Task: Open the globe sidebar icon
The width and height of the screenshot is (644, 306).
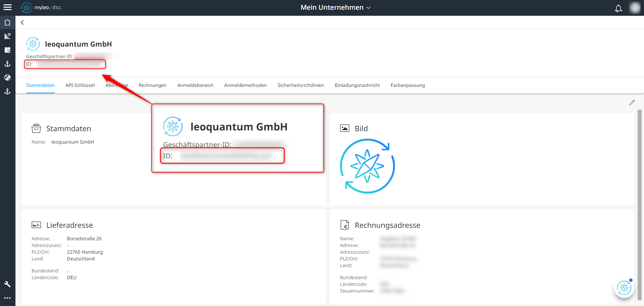Action: [x=7, y=78]
